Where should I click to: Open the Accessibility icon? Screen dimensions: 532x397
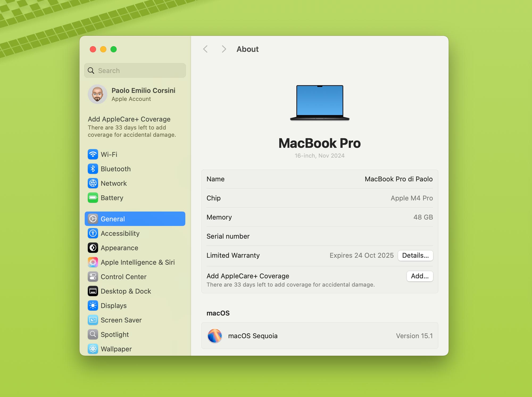[93, 233]
